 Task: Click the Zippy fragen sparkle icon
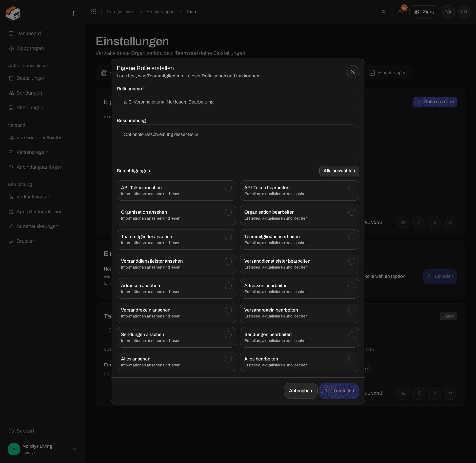tap(11, 48)
